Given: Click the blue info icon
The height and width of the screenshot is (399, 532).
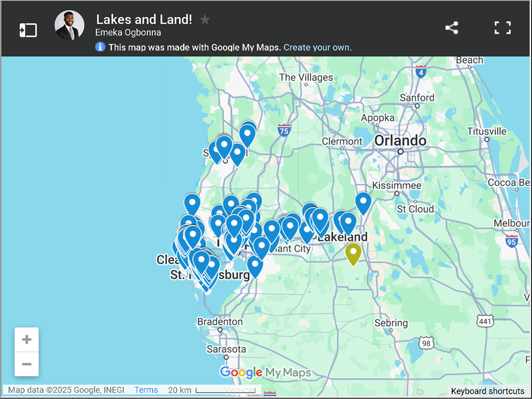Looking at the screenshot, I should 100,47.
